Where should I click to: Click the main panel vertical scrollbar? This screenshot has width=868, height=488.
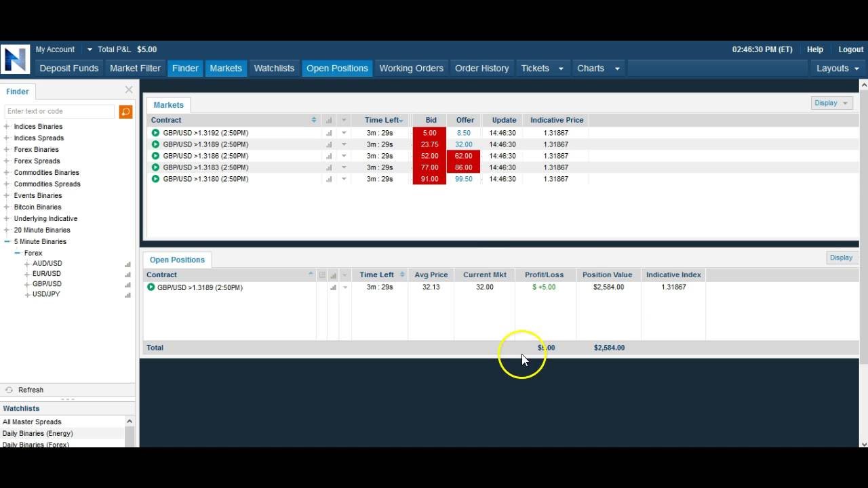point(863,227)
